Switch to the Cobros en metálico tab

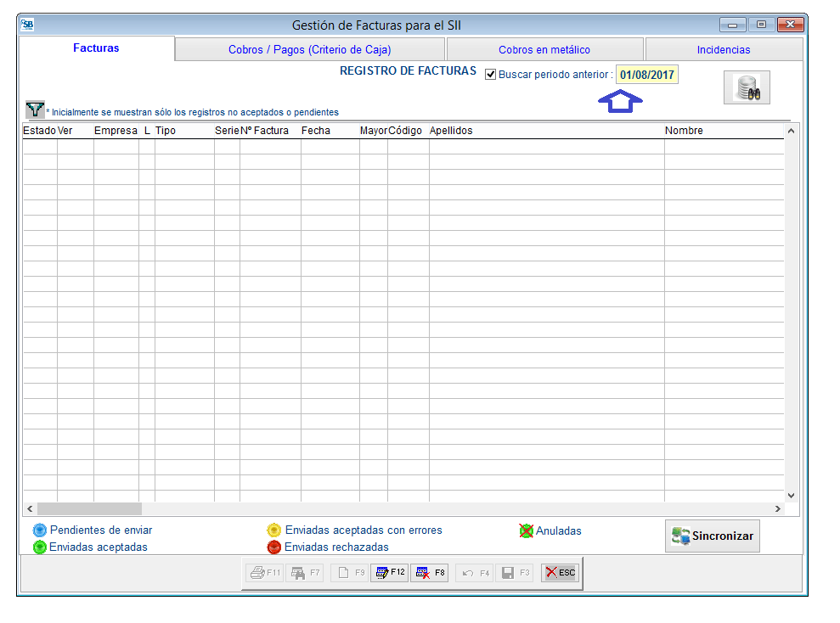click(x=544, y=50)
